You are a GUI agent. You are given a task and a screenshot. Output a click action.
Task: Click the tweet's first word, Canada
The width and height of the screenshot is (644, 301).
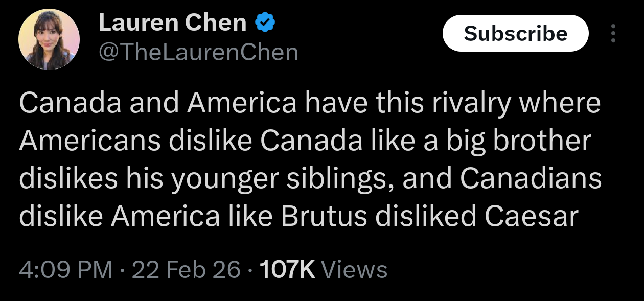coord(70,104)
